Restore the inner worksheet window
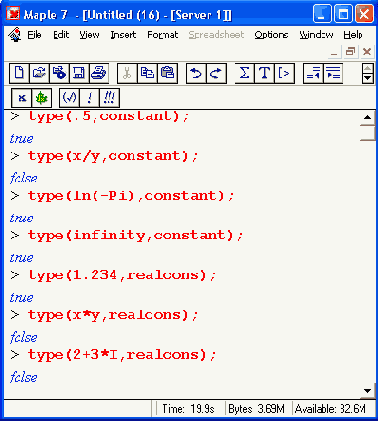The image size is (378, 421). (x=350, y=52)
